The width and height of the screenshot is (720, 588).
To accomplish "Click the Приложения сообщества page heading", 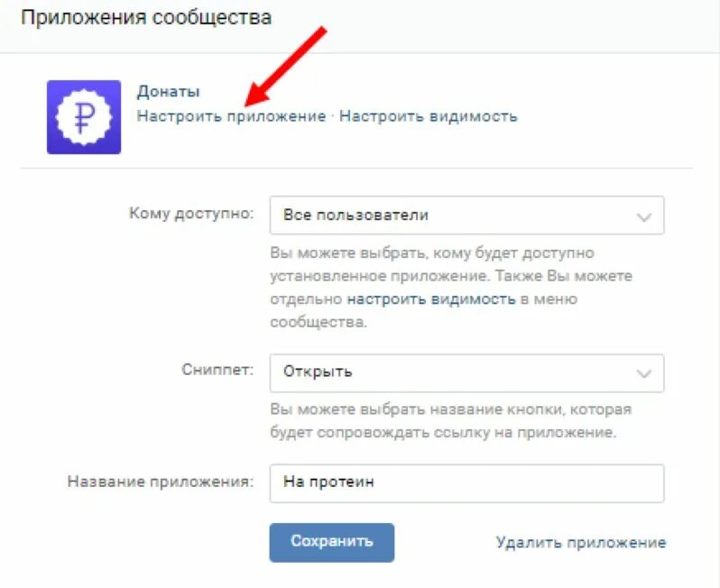I will (x=146, y=18).
